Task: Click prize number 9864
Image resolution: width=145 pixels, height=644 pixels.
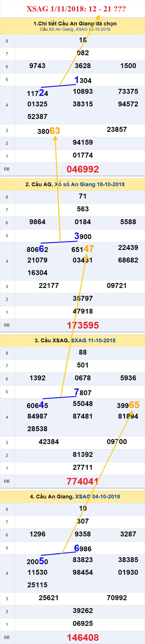Action: [37, 222]
